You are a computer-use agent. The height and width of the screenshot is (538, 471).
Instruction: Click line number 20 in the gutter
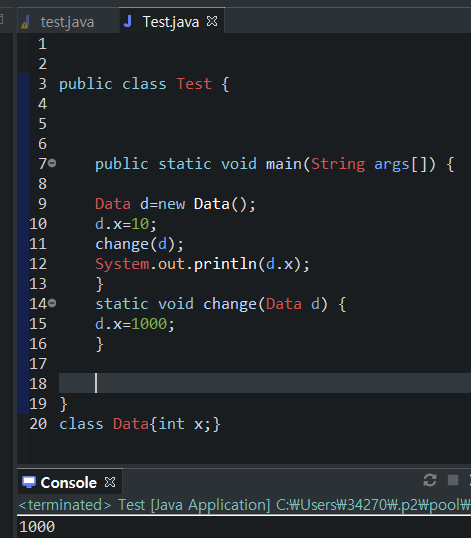38,424
